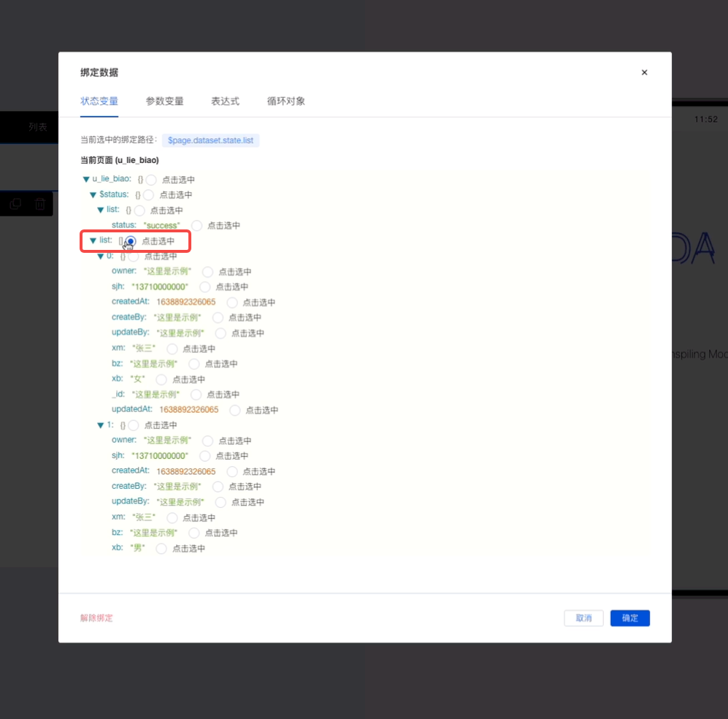Select radio for updateBy in item 1

tap(221, 502)
